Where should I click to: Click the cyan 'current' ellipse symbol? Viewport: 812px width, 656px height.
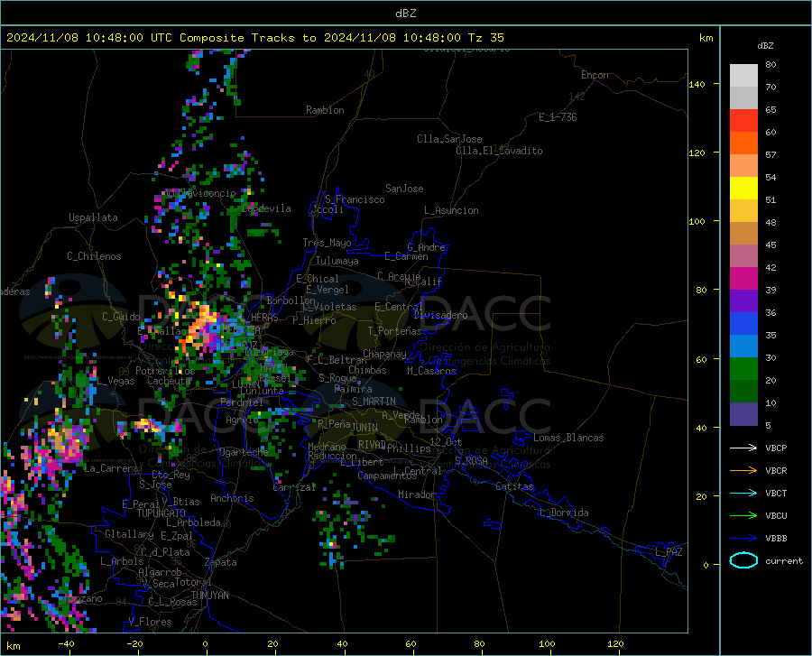pos(743,560)
